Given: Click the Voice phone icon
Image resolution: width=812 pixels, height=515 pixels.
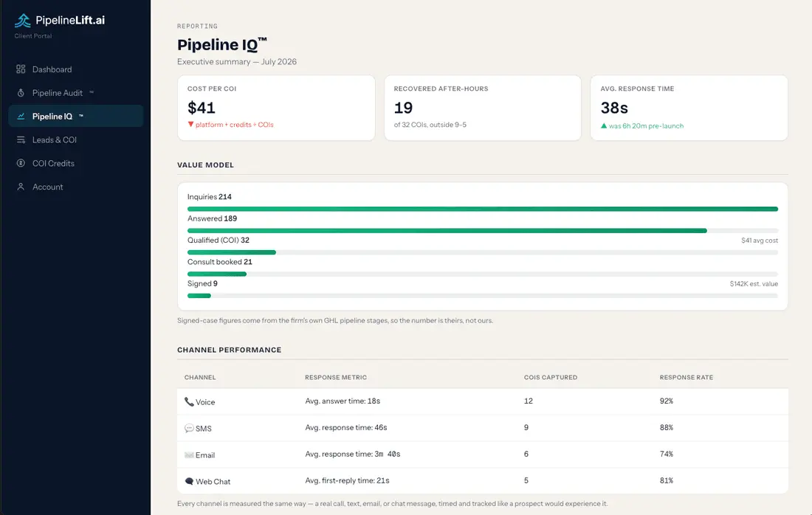Looking at the screenshot, I should tap(189, 401).
